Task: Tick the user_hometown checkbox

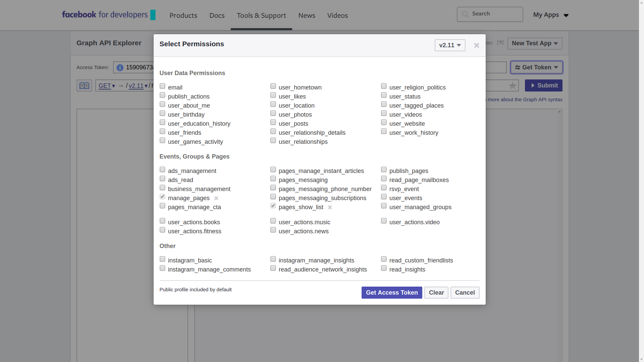Action: click(273, 86)
